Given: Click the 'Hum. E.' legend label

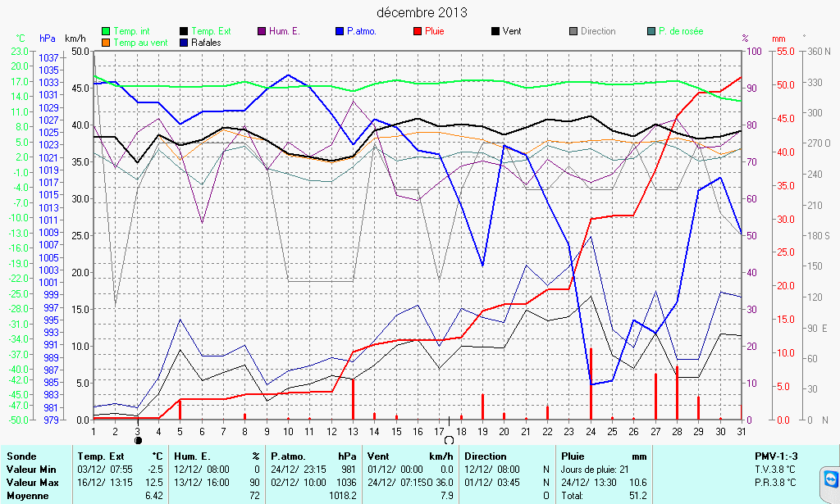Looking at the screenshot, I should [x=285, y=31].
